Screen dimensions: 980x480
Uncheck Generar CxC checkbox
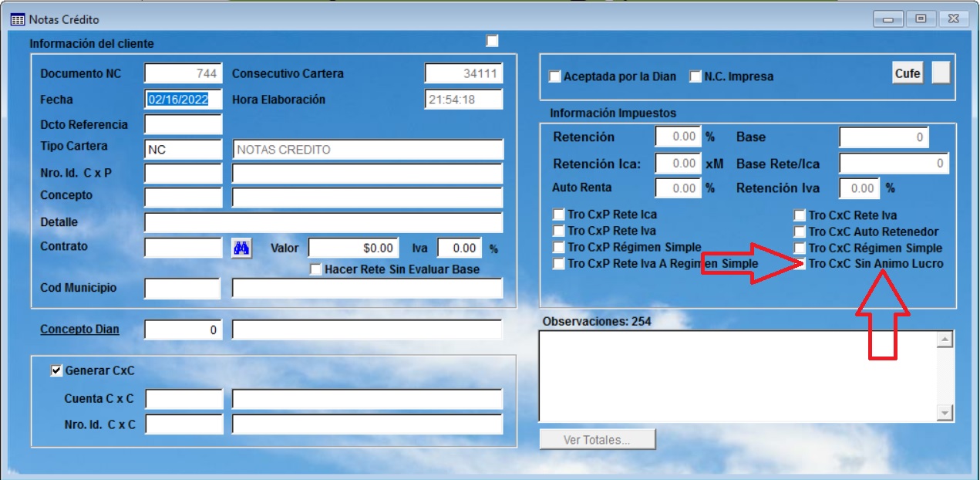tap(56, 370)
